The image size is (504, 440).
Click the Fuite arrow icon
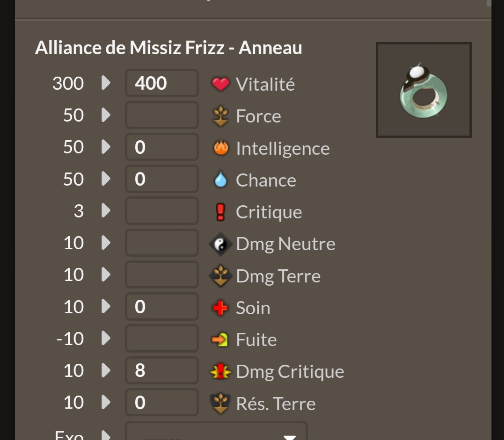point(220,339)
